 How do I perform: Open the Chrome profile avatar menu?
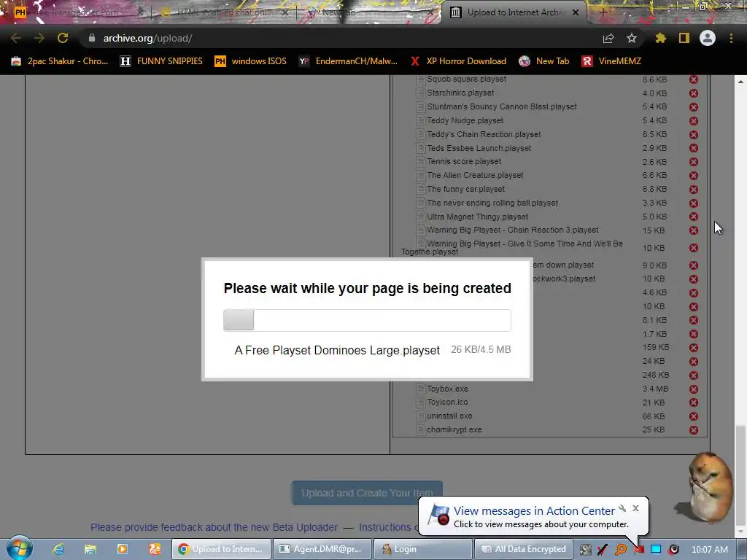coord(708,38)
